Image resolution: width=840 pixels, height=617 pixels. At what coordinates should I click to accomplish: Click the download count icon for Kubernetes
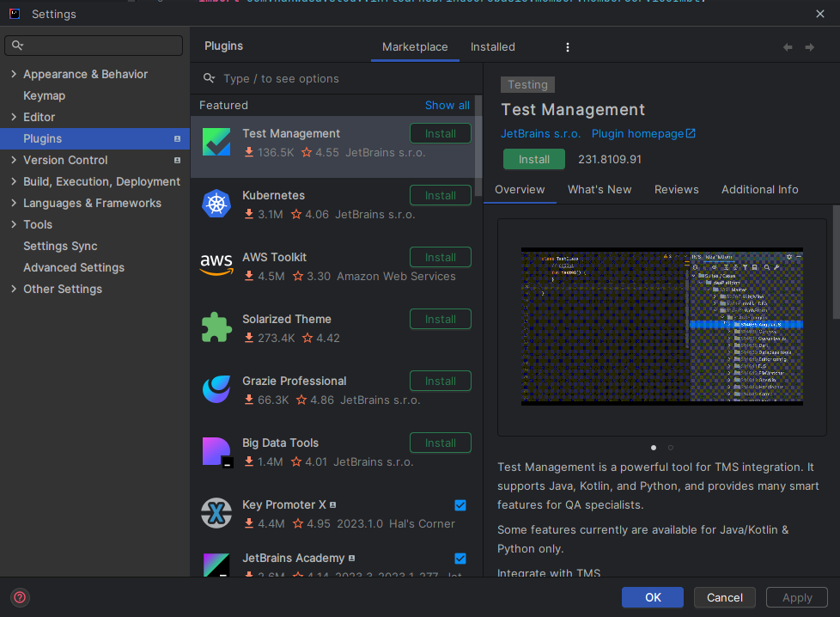[x=249, y=215]
